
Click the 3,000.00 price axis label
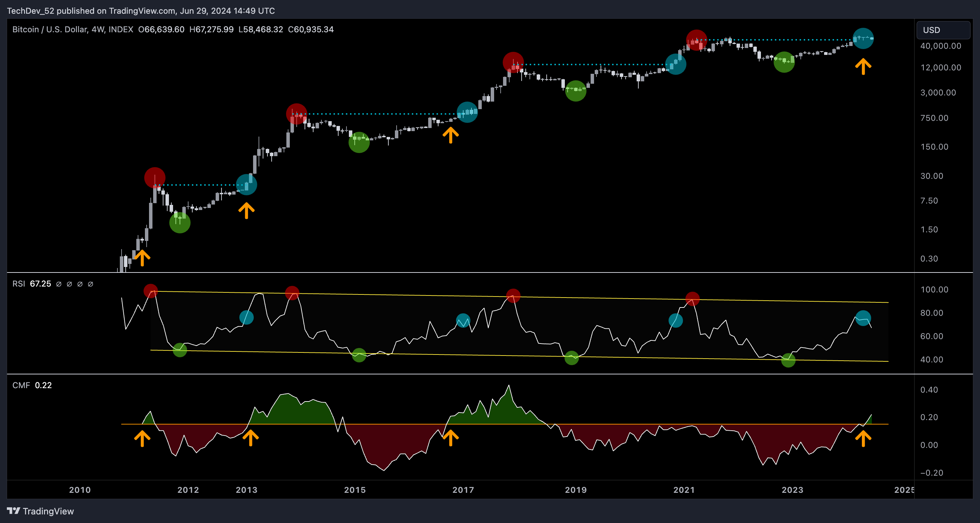coord(938,93)
